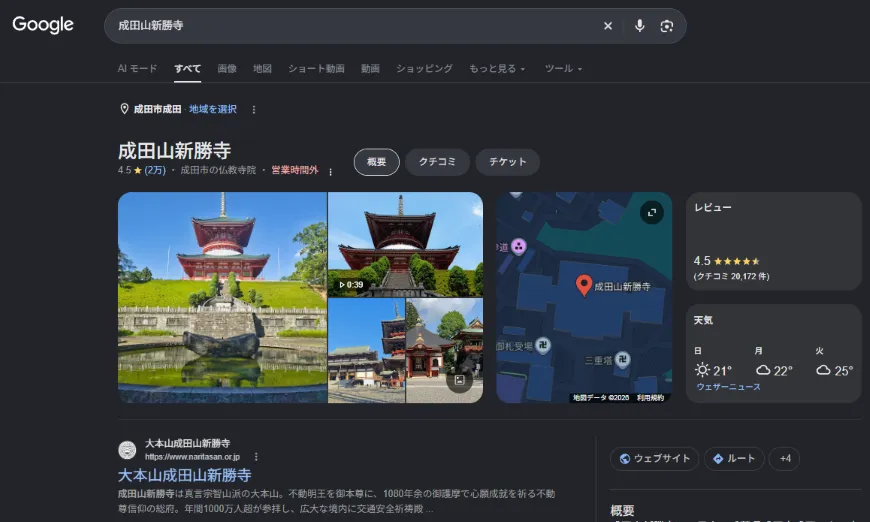Expand the map with the fullscreen icon
The image size is (870, 522).
click(651, 212)
